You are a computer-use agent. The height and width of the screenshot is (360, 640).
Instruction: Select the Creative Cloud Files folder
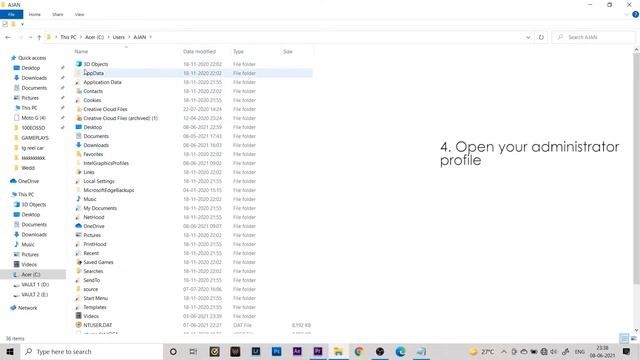click(105, 109)
